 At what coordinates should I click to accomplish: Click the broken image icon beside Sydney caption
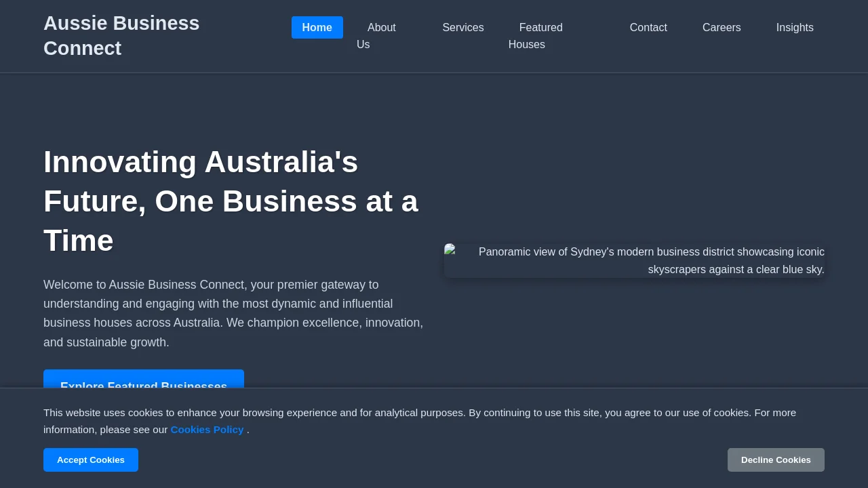450,249
